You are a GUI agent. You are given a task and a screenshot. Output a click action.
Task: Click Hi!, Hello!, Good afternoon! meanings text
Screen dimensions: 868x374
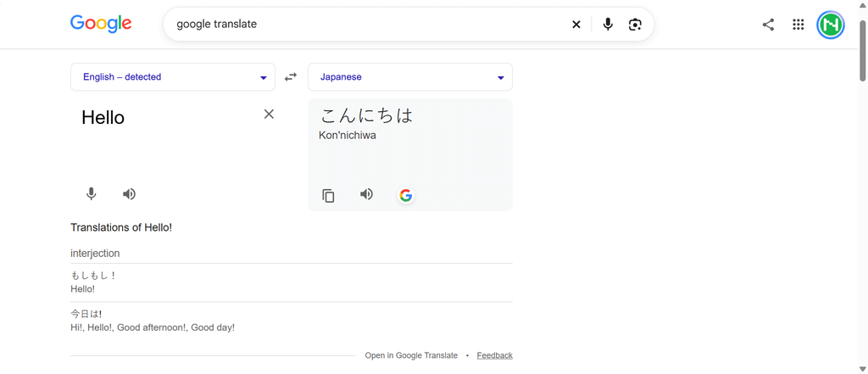(x=153, y=327)
